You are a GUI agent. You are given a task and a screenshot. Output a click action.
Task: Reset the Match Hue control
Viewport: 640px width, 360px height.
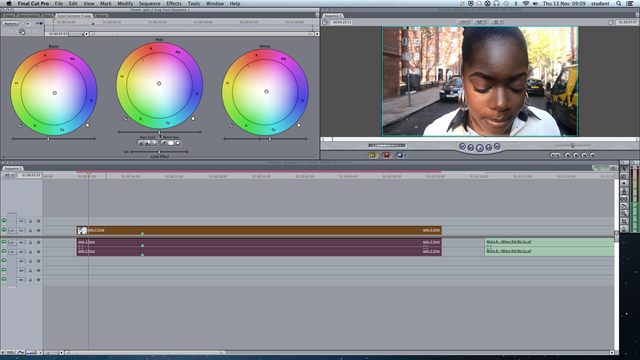[178, 143]
